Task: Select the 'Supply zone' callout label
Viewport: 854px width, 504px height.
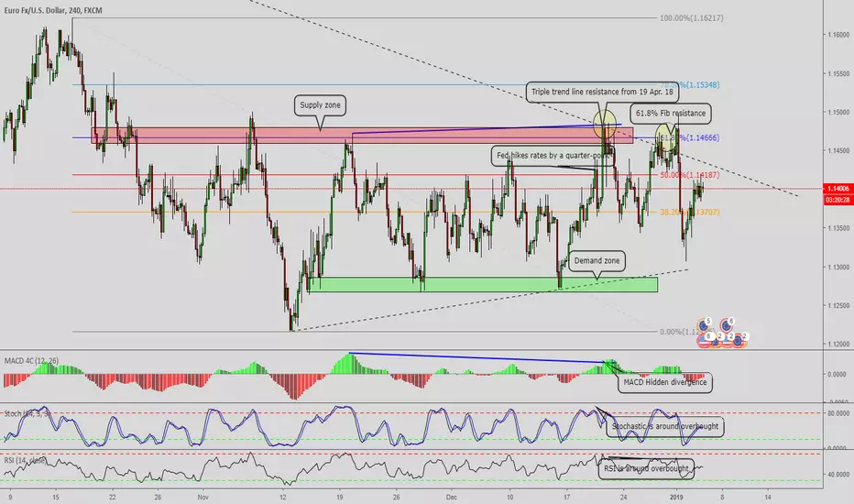Action: click(x=320, y=105)
